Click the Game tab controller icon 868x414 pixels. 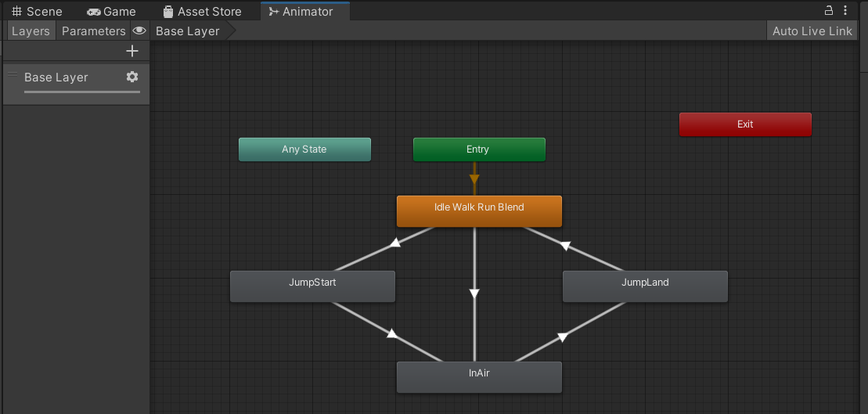(94, 12)
